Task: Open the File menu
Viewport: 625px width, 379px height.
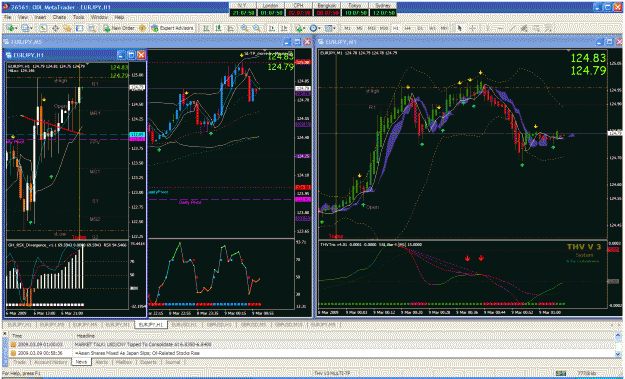Action: click(7, 18)
